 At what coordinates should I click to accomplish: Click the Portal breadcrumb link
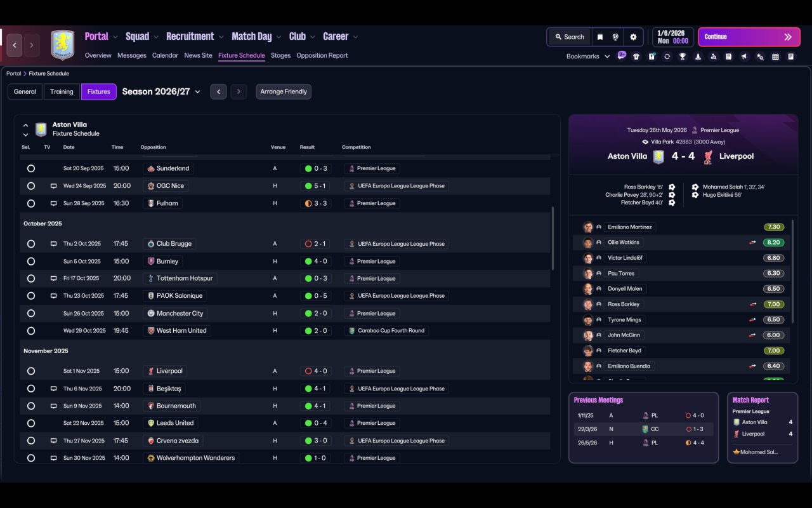click(x=13, y=74)
